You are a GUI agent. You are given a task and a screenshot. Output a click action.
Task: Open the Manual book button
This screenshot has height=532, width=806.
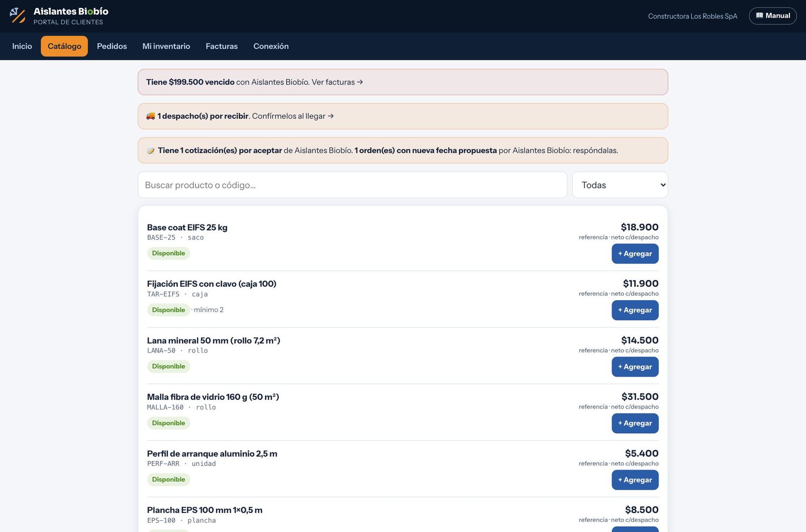pyautogui.click(x=773, y=16)
